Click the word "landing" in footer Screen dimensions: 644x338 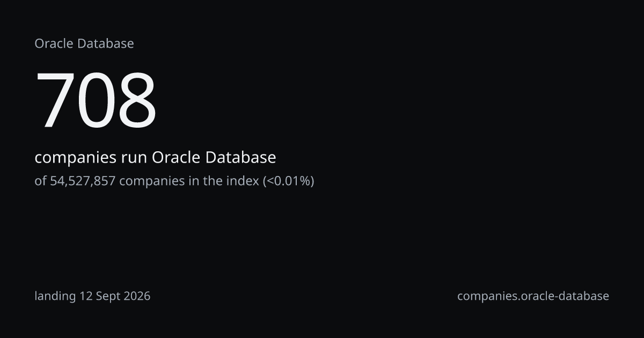click(55, 296)
